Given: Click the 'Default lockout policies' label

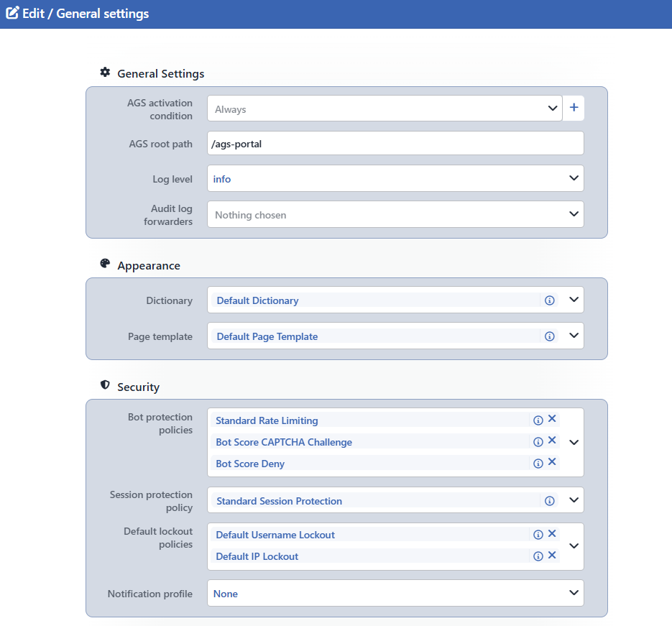Looking at the screenshot, I should pyautogui.click(x=158, y=538).
